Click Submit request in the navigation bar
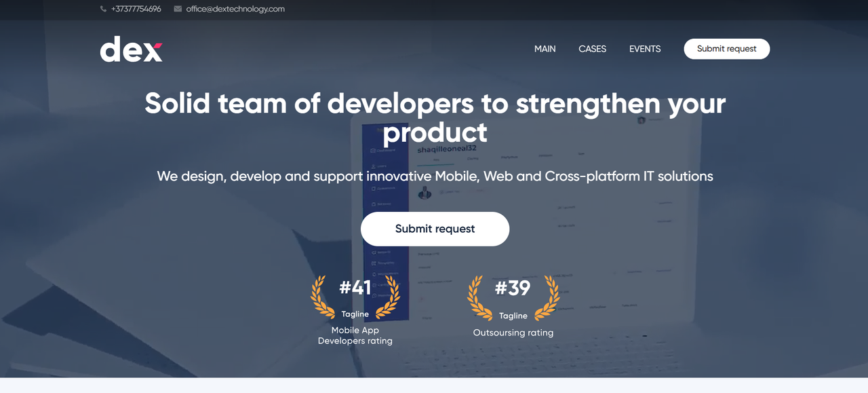Viewport: 868px width, 393px height. [727, 49]
